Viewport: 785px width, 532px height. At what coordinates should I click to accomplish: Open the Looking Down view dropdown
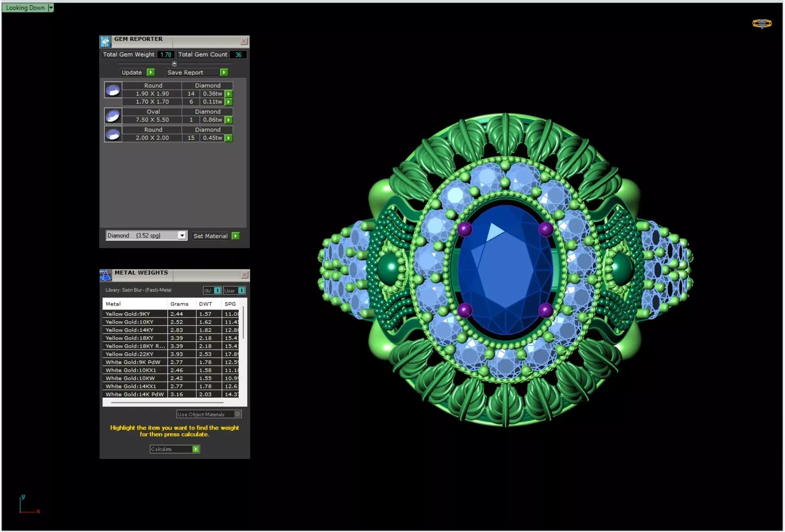(x=51, y=8)
